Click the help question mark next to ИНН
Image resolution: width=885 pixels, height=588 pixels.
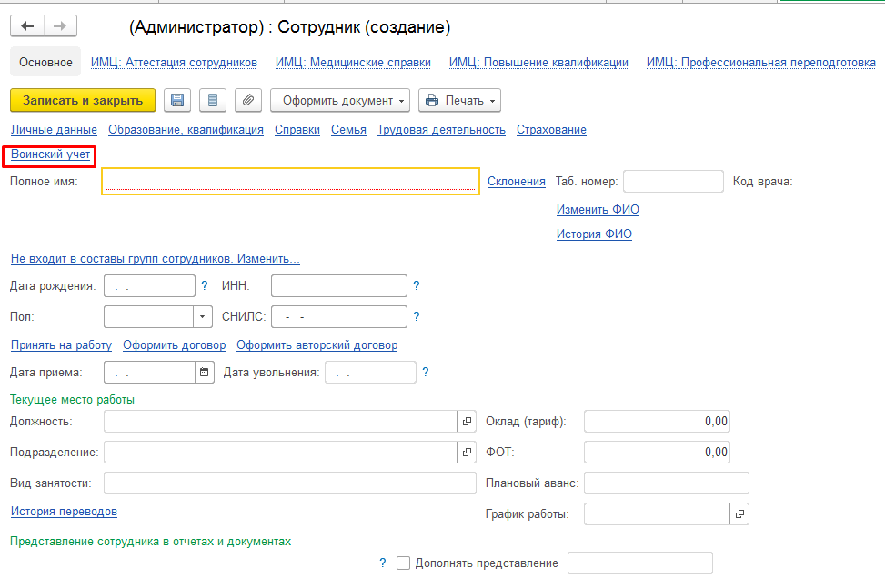(x=416, y=285)
